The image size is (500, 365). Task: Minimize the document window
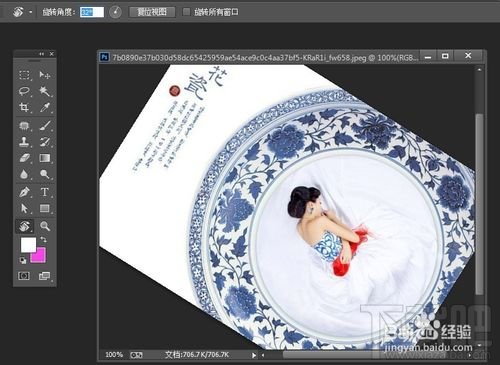click(428, 56)
